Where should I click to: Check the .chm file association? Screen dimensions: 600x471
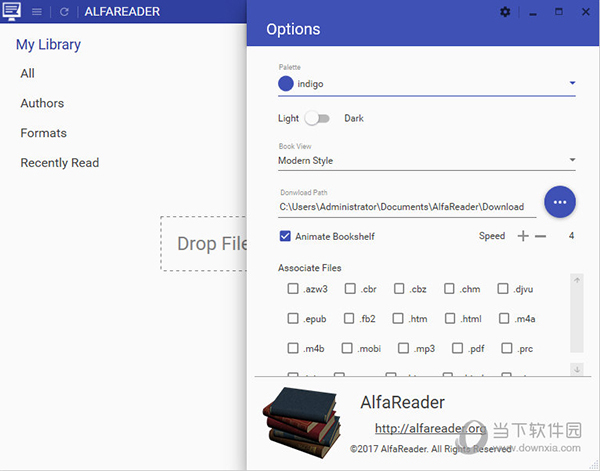[x=449, y=288]
